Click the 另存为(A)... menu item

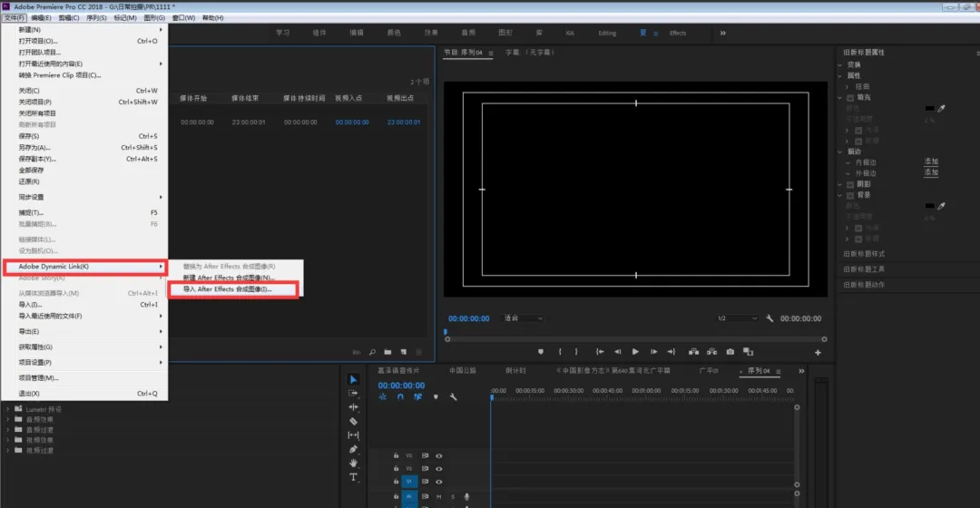[x=36, y=148]
